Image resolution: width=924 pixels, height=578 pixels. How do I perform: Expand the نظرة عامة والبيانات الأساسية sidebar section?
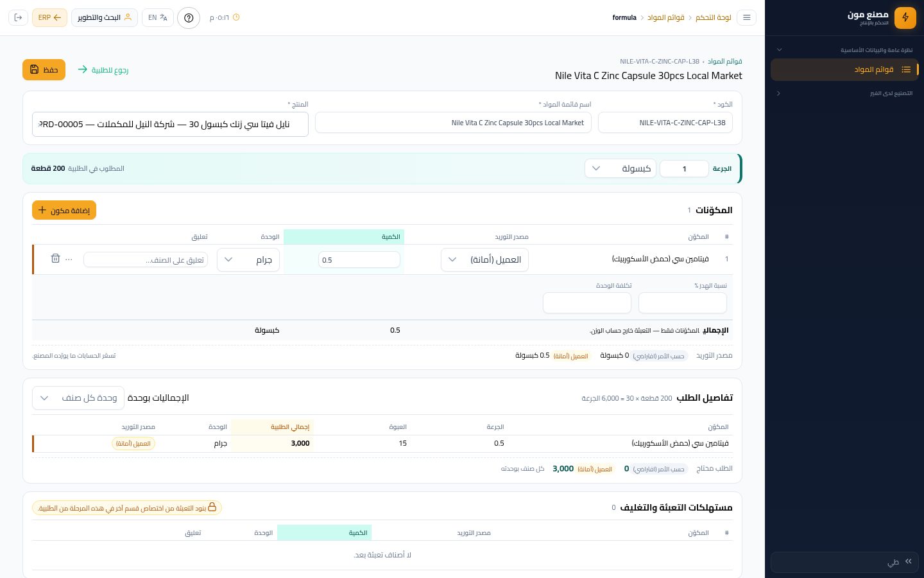pos(844,49)
